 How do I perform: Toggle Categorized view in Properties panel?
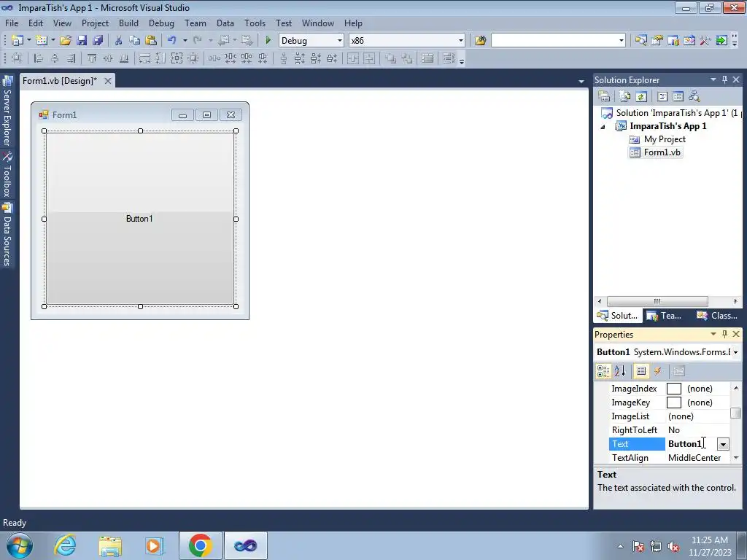pyautogui.click(x=603, y=371)
